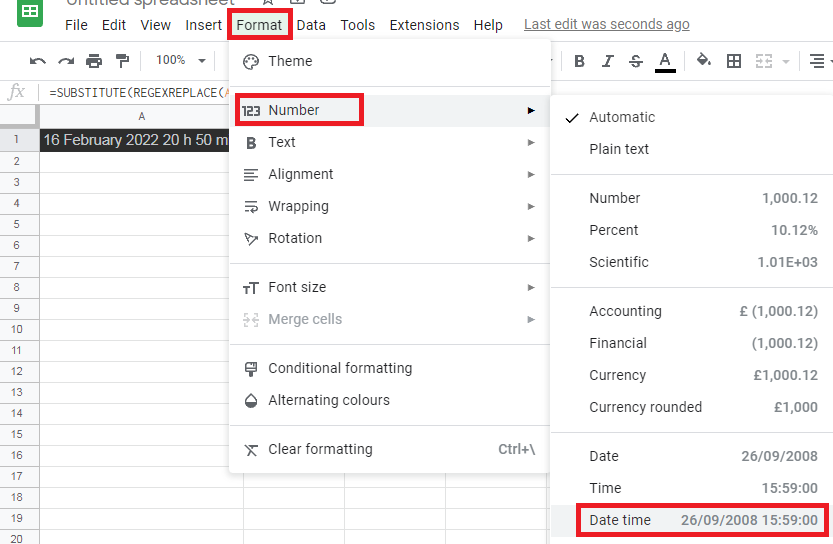Expand the Font size submenu
This screenshot has height=544, width=833.
[389, 287]
